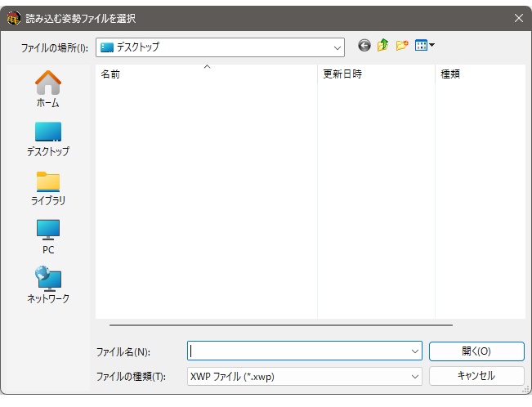
Task: Open PC in the sidebar
Action: (x=48, y=236)
